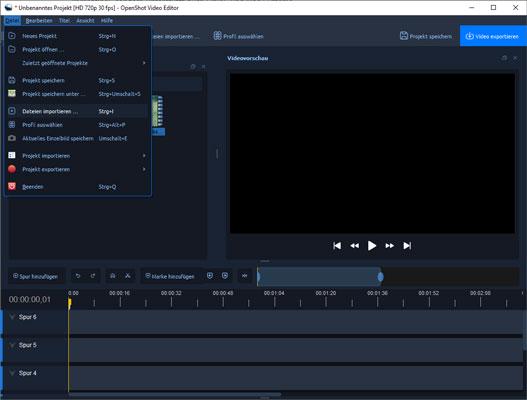Click the timecode display 00:00:00,01

click(30, 299)
